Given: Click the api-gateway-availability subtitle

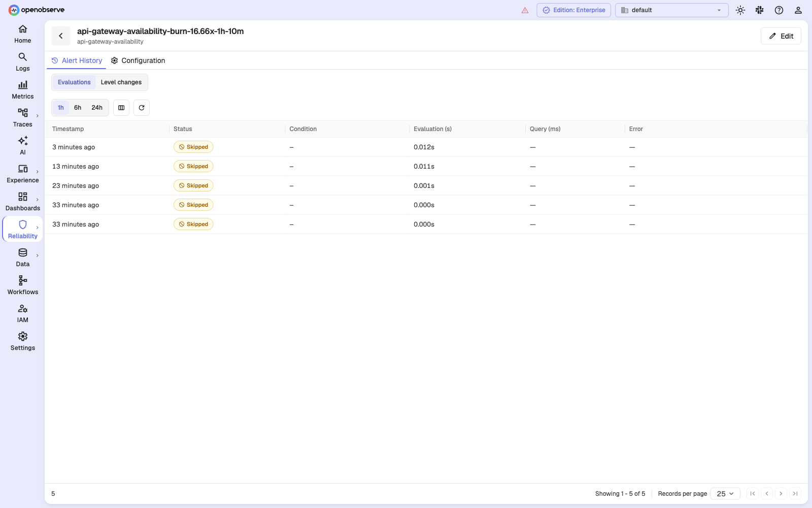Looking at the screenshot, I should (110, 42).
